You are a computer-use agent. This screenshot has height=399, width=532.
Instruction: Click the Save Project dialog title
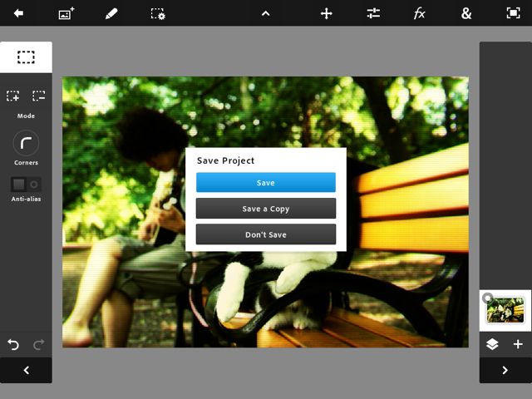click(225, 160)
